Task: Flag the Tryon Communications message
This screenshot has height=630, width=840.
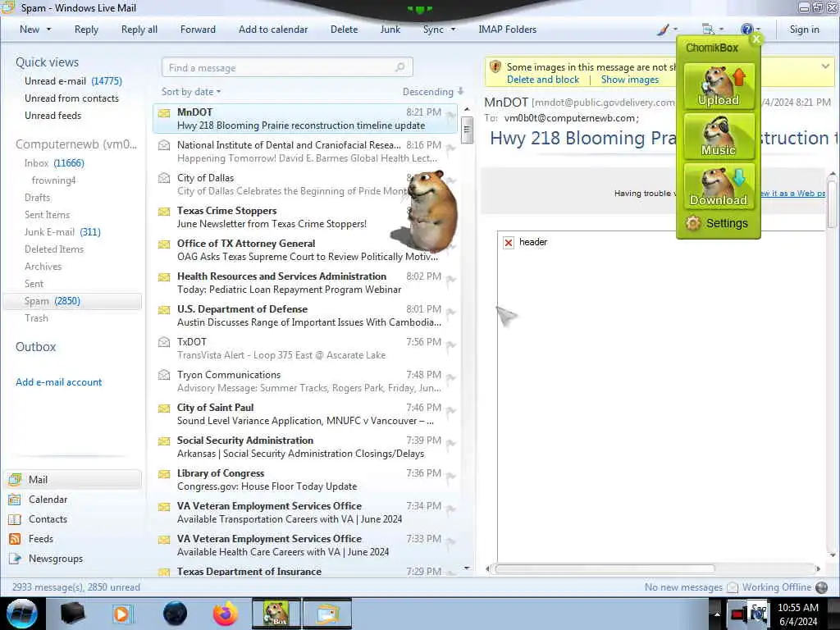Action: (x=451, y=378)
